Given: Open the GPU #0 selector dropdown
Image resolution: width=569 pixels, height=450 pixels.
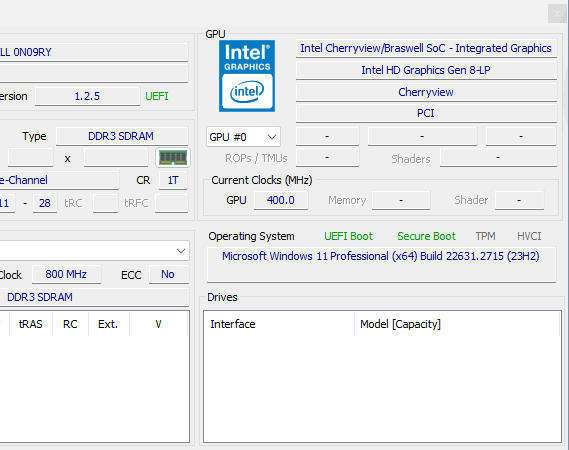Looking at the screenshot, I should coord(243,137).
